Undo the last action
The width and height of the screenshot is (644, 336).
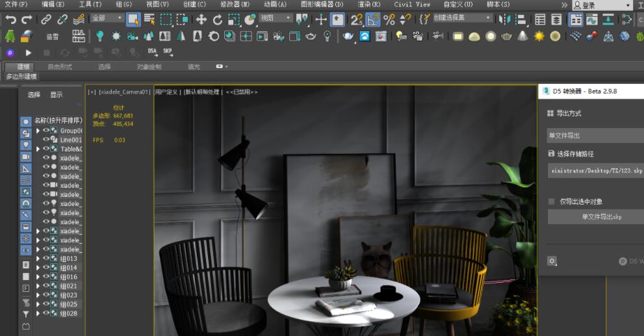tap(10, 19)
